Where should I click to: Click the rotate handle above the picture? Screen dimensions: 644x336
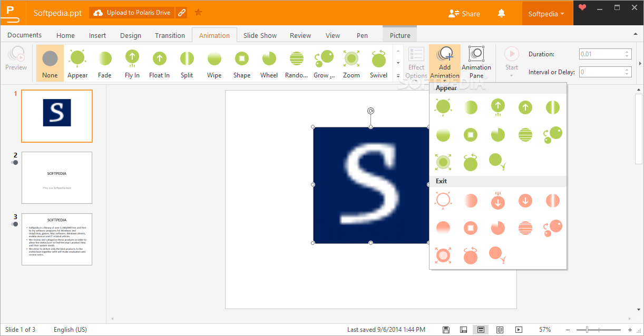tap(370, 111)
